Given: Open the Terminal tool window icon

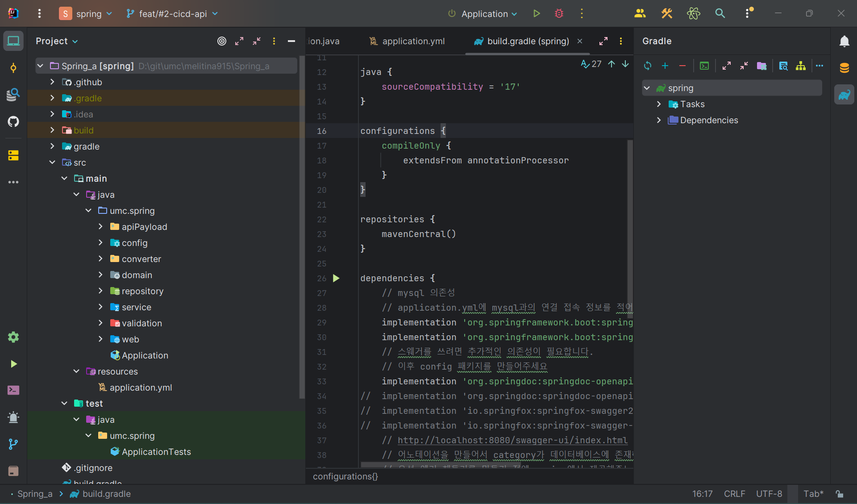Looking at the screenshot, I should [13, 390].
